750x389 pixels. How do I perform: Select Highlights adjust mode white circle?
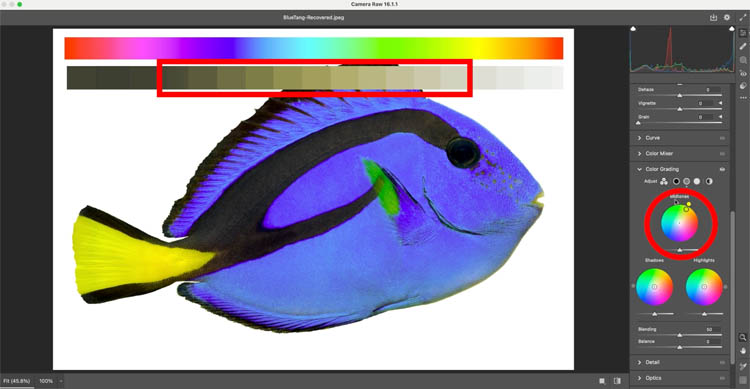pos(697,181)
